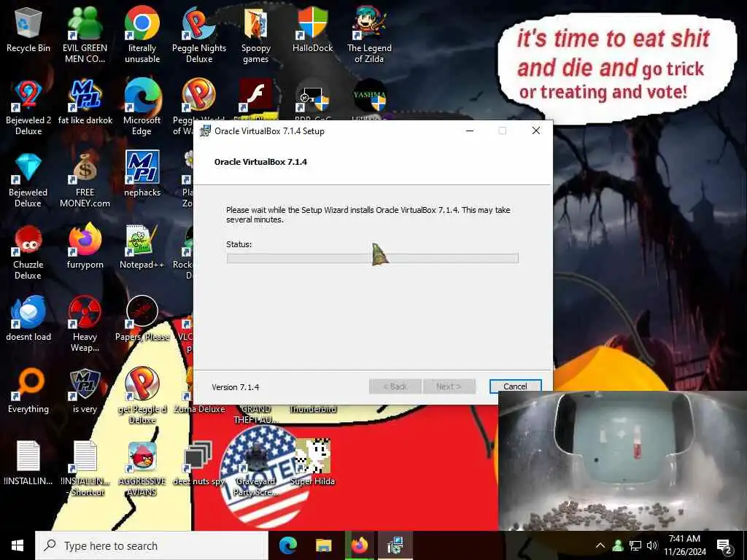Screen dimensions: 747x560
Task: Open the volume control tray icon
Action: pos(652,545)
